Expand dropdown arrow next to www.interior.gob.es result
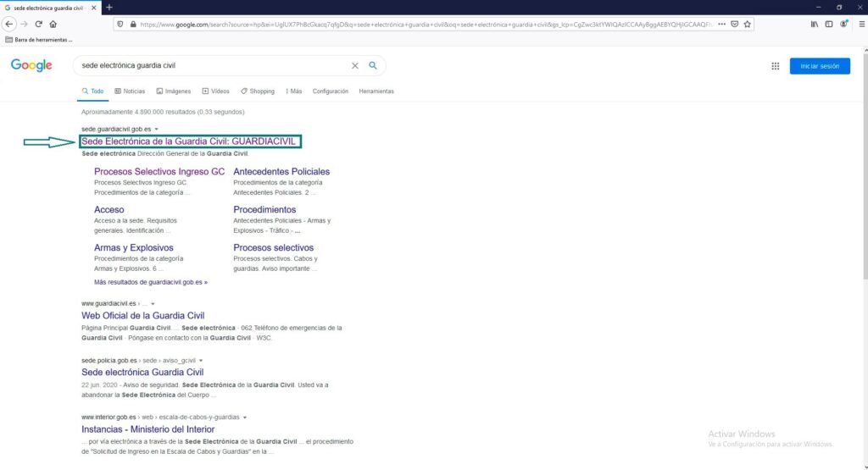The height and width of the screenshot is (470, 868). (x=245, y=417)
